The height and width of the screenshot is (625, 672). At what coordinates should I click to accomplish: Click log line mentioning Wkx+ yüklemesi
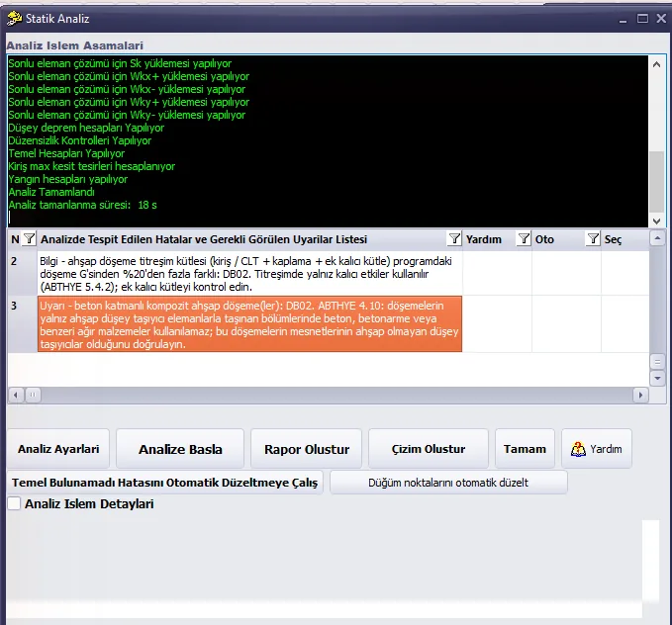(x=129, y=76)
